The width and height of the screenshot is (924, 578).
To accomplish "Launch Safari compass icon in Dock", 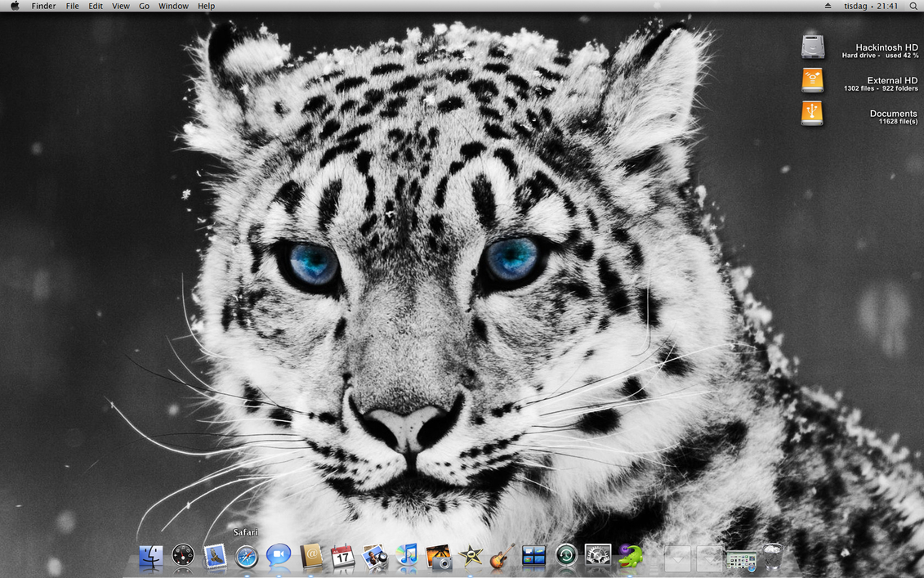I will point(247,556).
